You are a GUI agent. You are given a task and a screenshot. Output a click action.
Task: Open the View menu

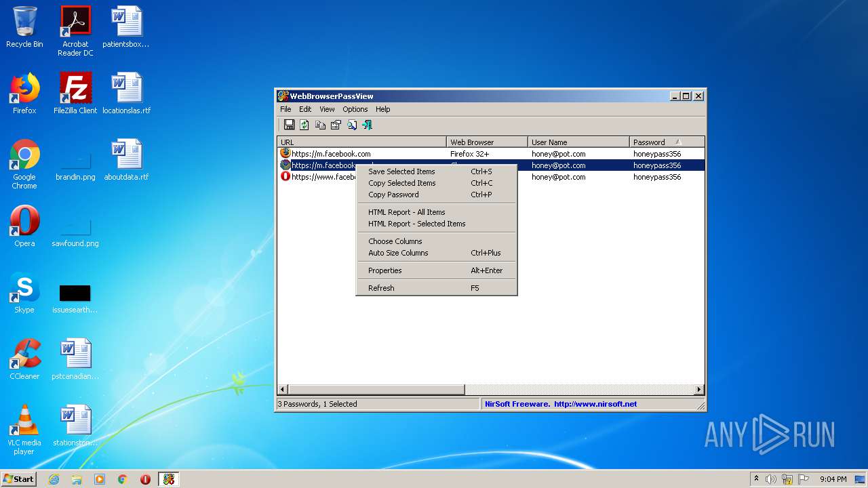pos(327,109)
